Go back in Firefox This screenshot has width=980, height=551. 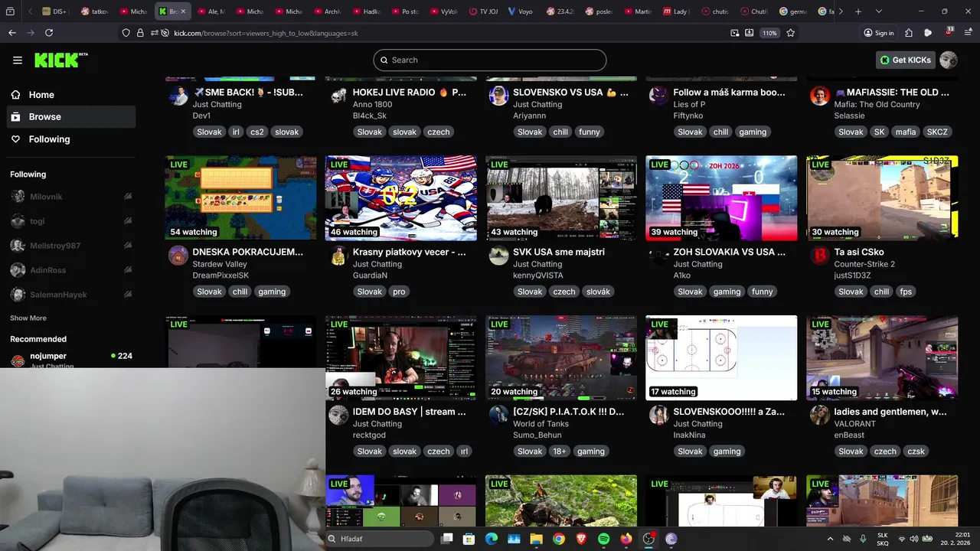(x=12, y=33)
